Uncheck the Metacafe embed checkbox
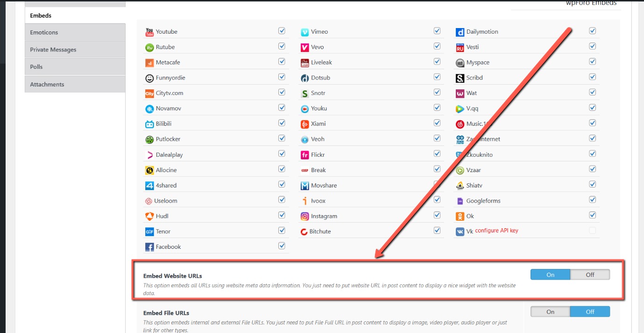Viewport: 644px width, 333px height. coord(282,61)
